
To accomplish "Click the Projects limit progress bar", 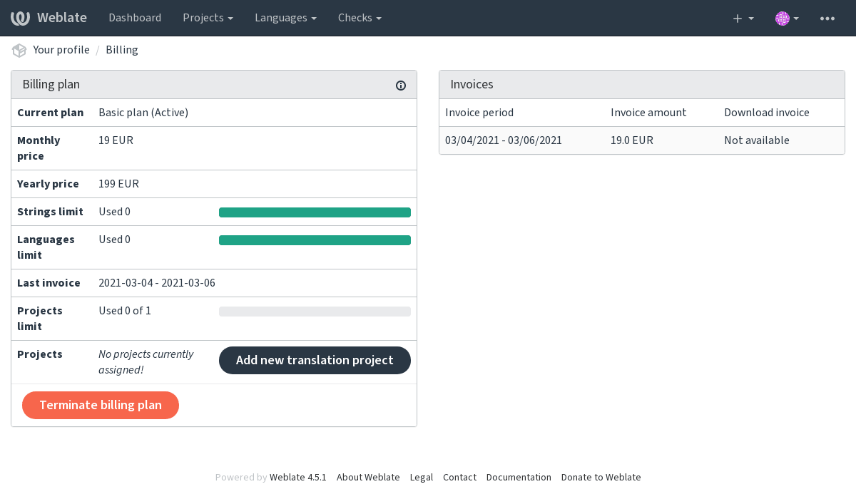I will [x=315, y=312].
